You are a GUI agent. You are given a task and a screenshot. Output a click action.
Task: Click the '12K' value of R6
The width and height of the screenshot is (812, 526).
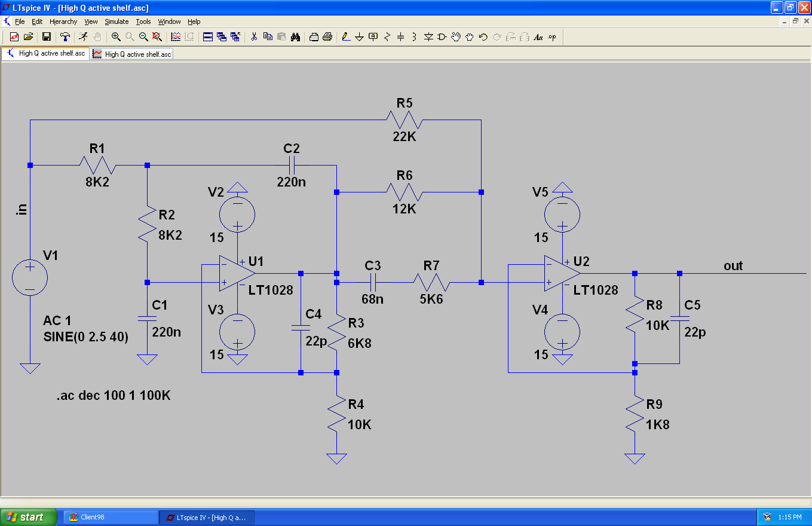(405, 209)
